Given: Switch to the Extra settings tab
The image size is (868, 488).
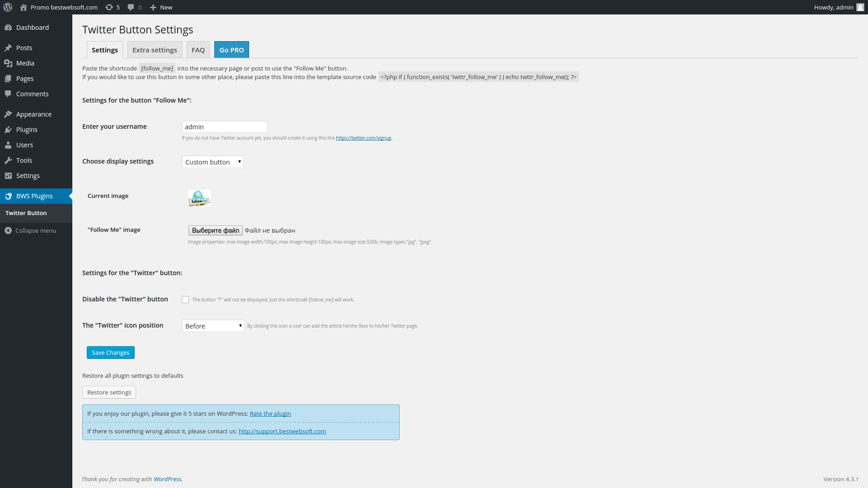Looking at the screenshot, I should 155,50.
